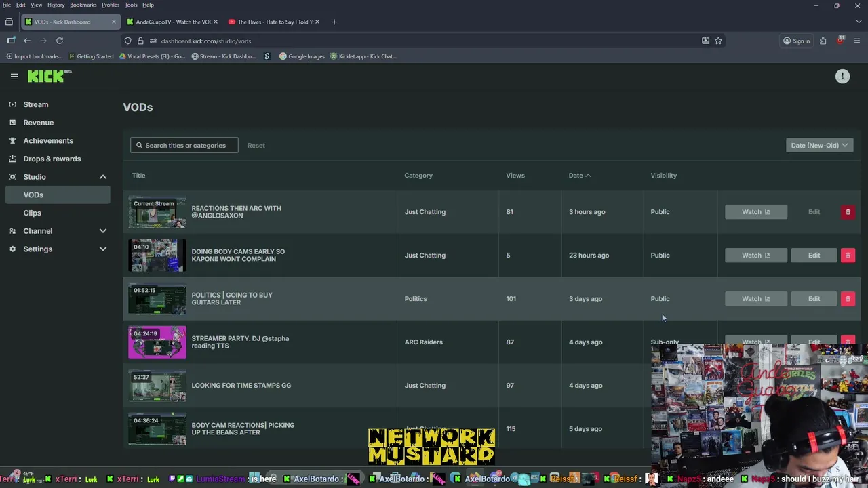
Task: Open the Kick hamburger sidebar menu
Action: 14,77
